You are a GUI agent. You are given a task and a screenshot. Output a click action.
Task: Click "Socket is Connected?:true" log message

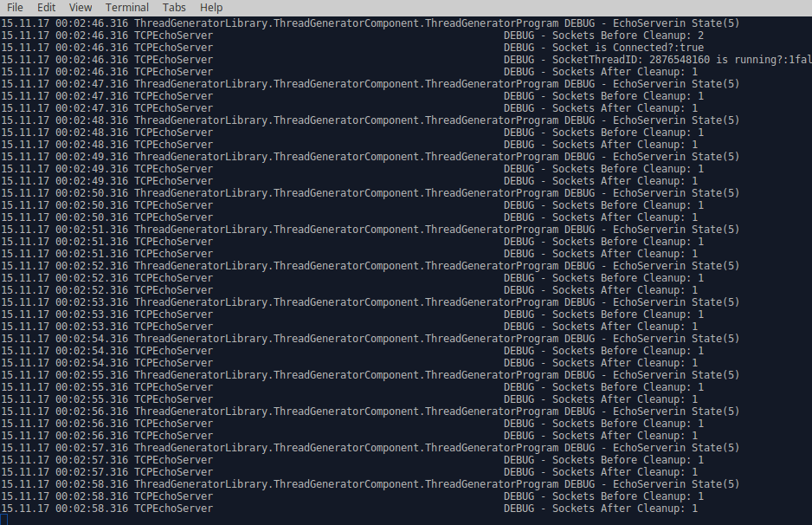pos(628,48)
